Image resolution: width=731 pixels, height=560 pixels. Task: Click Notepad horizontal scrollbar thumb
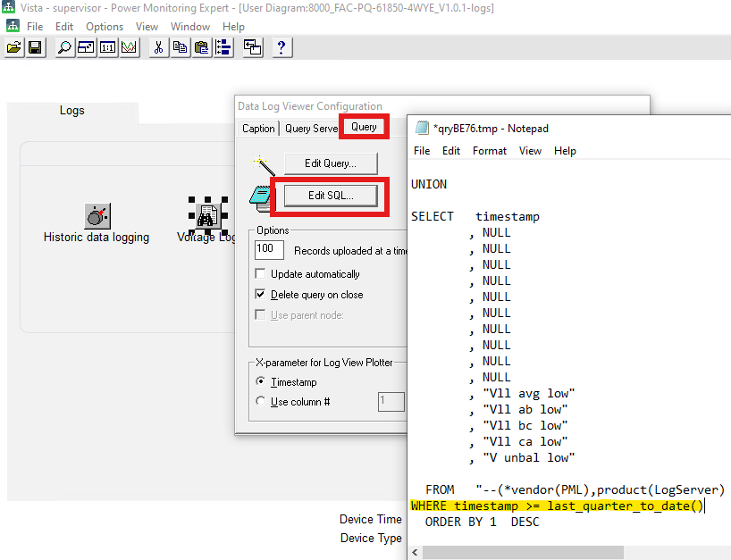(x=523, y=553)
